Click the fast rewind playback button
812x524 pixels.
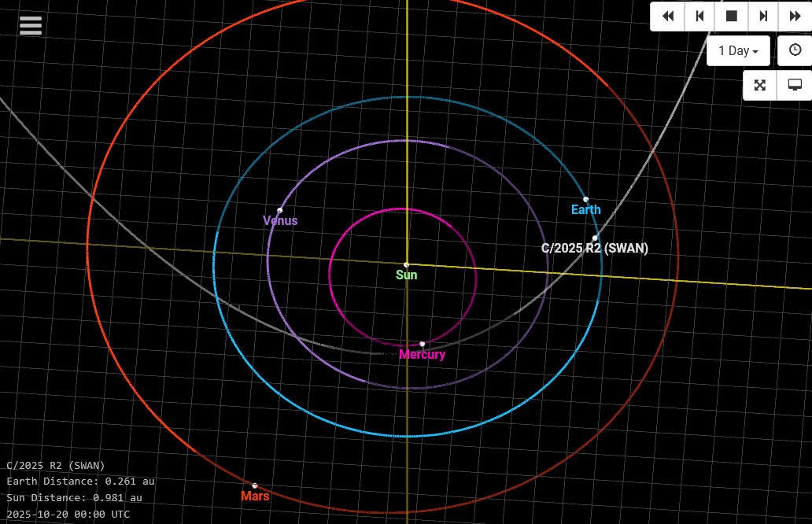(668, 16)
